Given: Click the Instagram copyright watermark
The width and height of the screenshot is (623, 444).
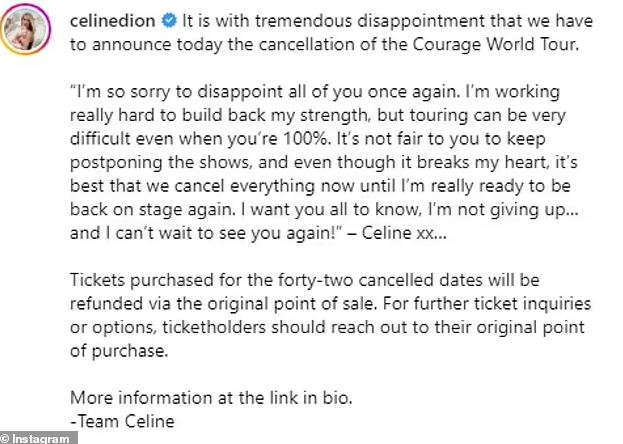Looking at the screenshot, I should pyautogui.click(x=38, y=437).
